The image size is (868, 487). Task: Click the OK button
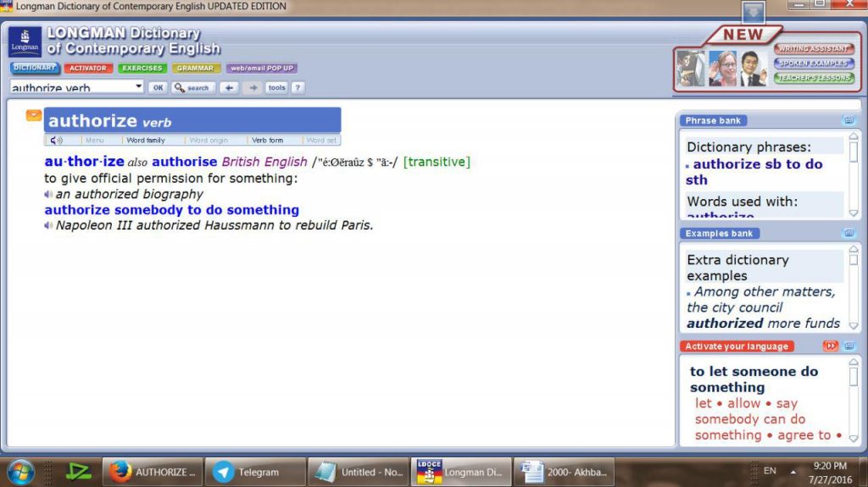(x=158, y=87)
